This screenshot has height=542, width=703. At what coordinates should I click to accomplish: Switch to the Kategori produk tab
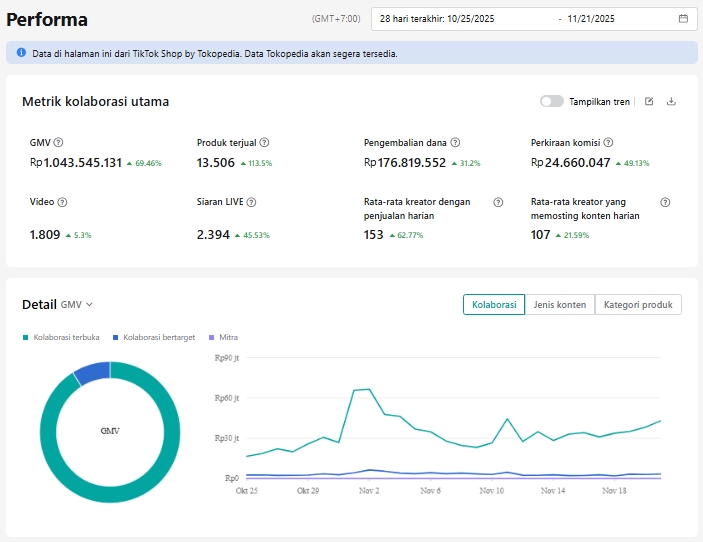tap(638, 305)
